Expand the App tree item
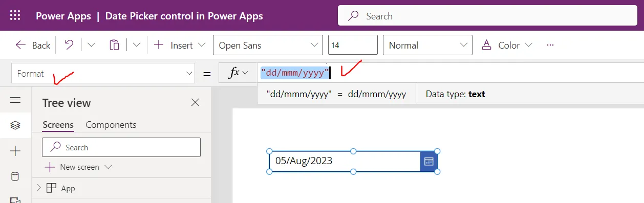Image resolution: width=644 pixels, height=203 pixels. [x=39, y=188]
